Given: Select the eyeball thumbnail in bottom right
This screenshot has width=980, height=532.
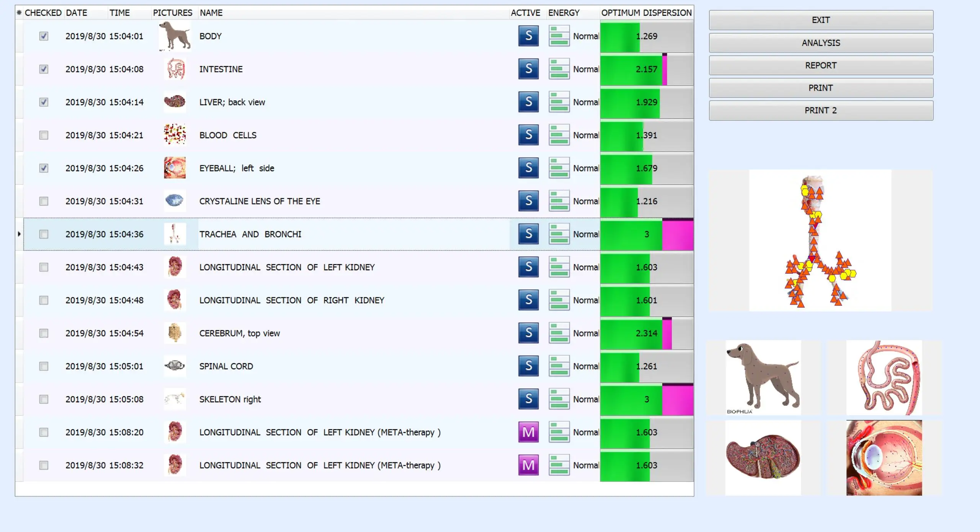Looking at the screenshot, I should [x=884, y=458].
